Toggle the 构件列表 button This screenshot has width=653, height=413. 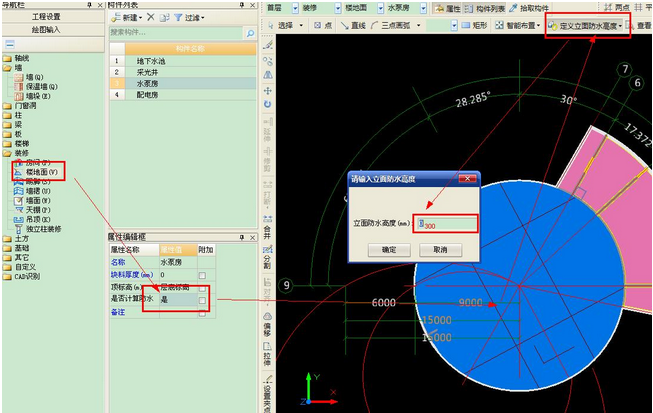[485, 8]
